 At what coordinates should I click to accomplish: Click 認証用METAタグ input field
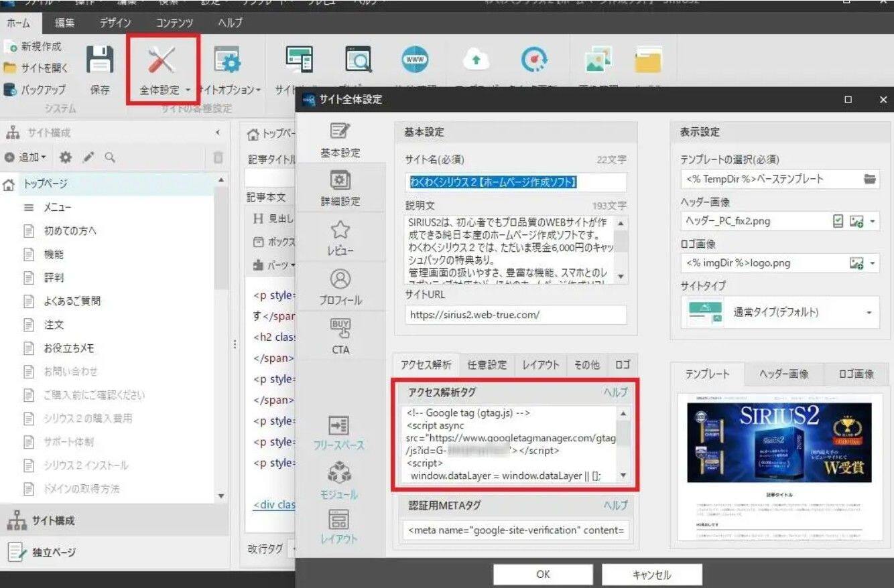pyautogui.click(x=516, y=530)
